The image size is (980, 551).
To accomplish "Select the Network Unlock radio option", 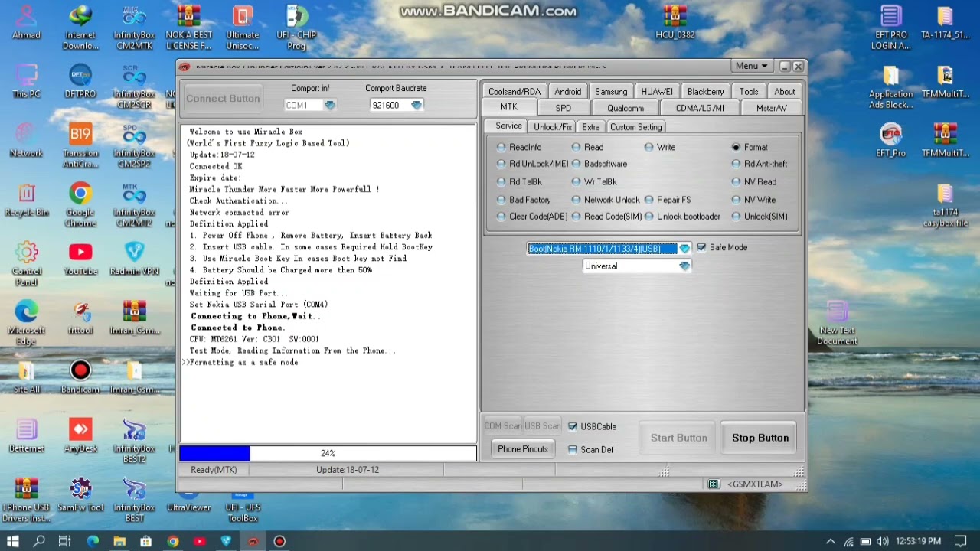I will (605, 200).
